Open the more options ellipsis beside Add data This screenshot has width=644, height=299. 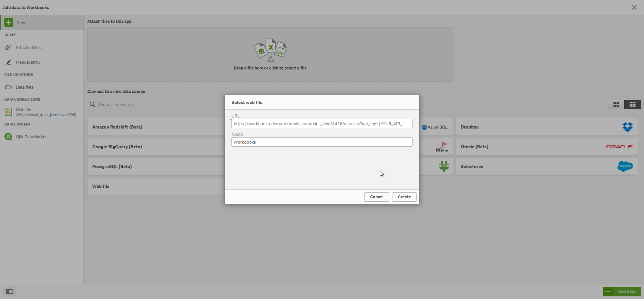pos(608,292)
